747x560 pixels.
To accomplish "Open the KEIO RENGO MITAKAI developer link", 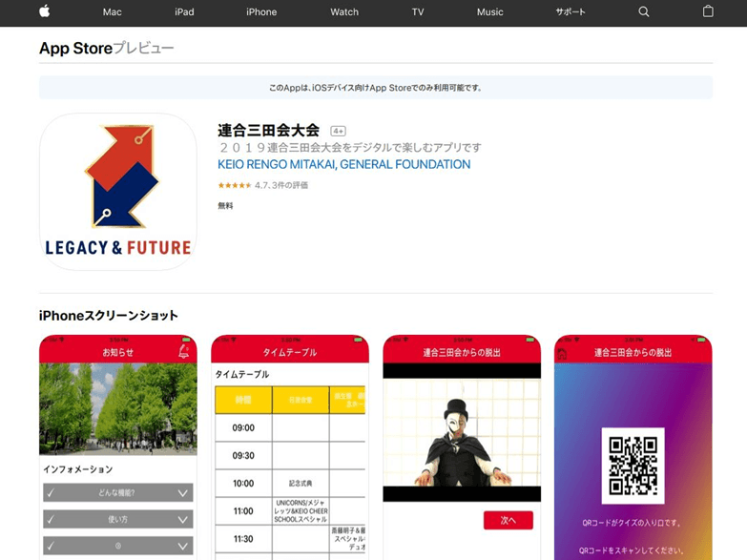I will pos(344,164).
